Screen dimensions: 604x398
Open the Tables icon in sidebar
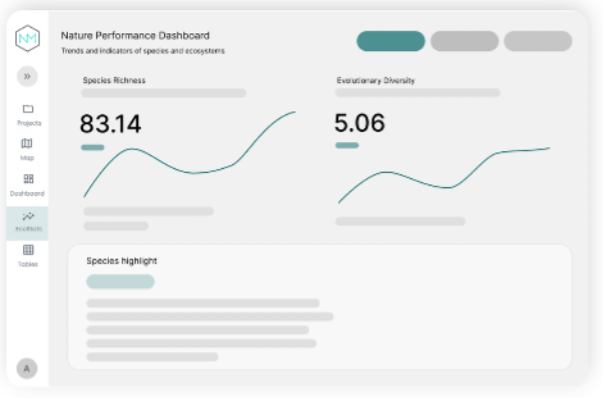28,250
